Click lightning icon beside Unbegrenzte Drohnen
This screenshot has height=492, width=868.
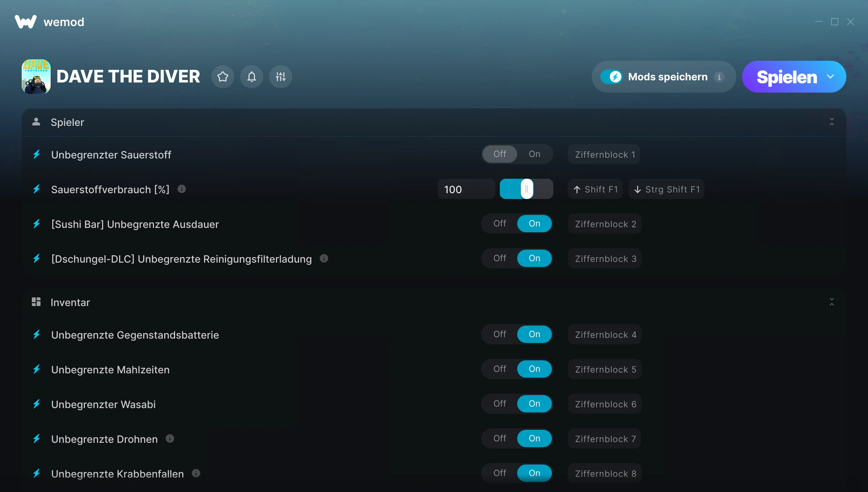[x=37, y=439]
